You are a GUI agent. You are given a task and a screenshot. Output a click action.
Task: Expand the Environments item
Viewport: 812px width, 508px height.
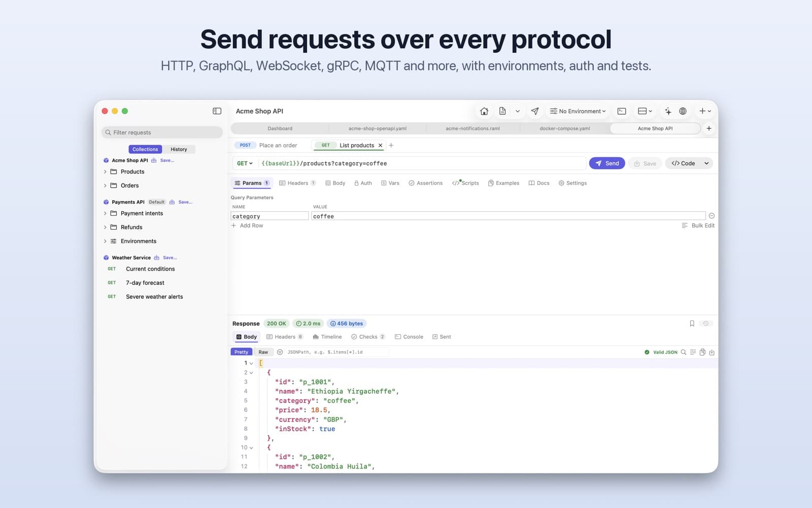pos(105,241)
